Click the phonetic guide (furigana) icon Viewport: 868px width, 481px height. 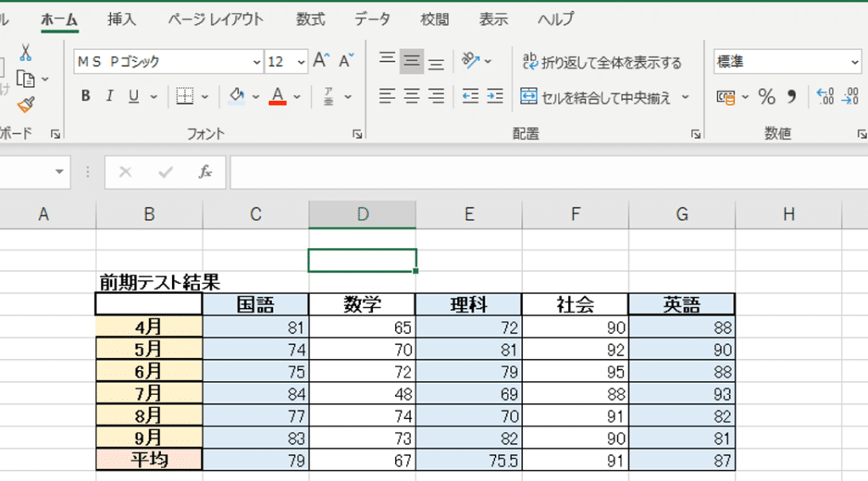[328, 97]
